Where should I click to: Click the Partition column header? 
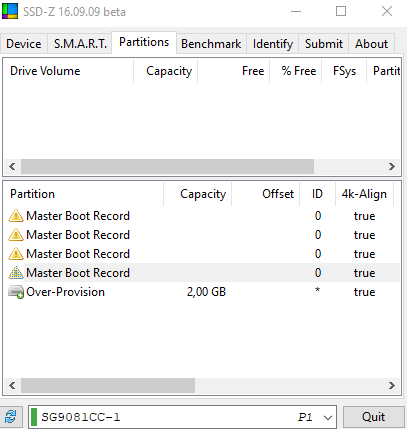point(83,194)
